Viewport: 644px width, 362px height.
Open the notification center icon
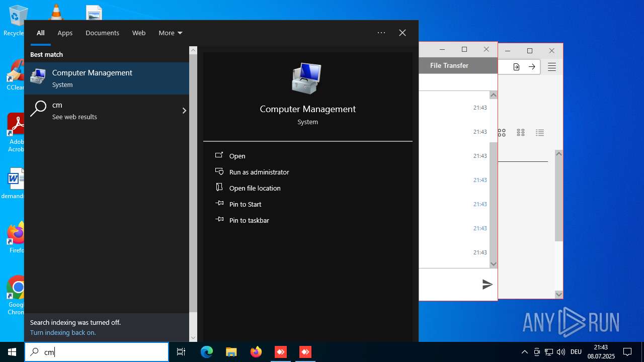(x=627, y=352)
